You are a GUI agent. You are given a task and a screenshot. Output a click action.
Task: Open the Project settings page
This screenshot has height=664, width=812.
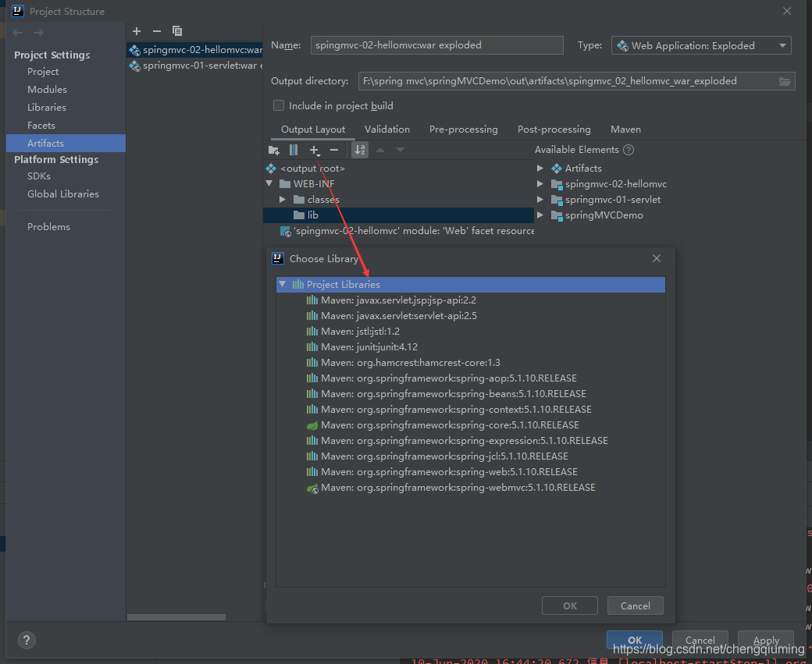point(43,72)
